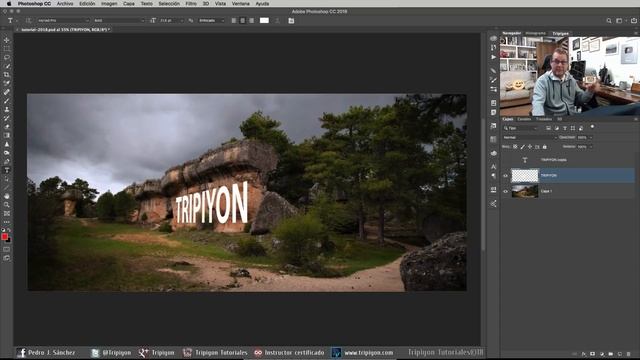This screenshot has height=360, width=640.
Task: Toggle pixel layer filter in Layers panel
Action: click(548, 128)
